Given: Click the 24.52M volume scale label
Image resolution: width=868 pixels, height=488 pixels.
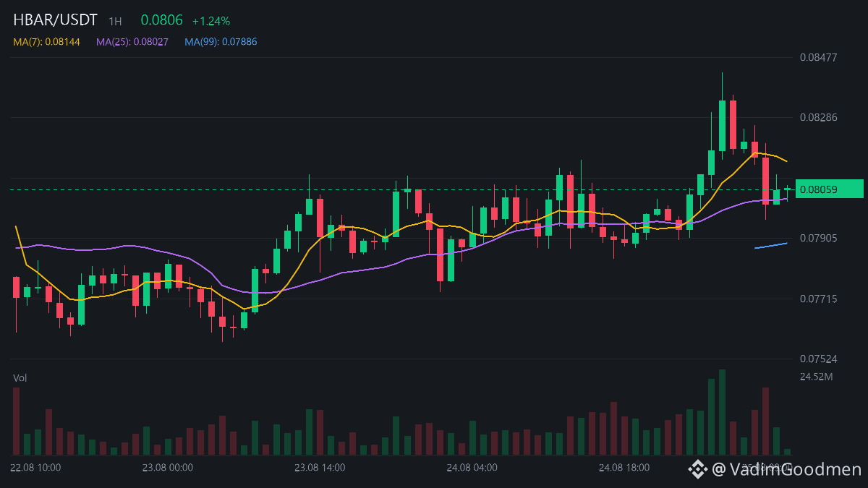Looking at the screenshot, I should pos(817,377).
